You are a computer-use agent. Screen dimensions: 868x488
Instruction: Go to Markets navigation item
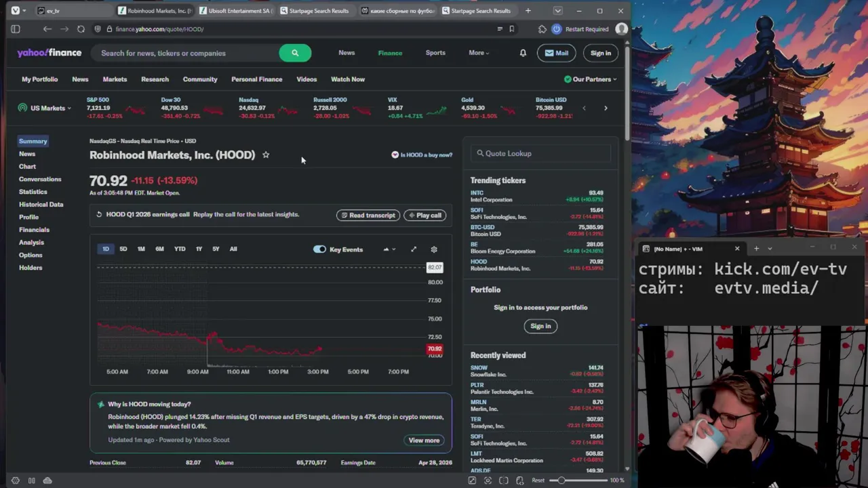[115, 79]
